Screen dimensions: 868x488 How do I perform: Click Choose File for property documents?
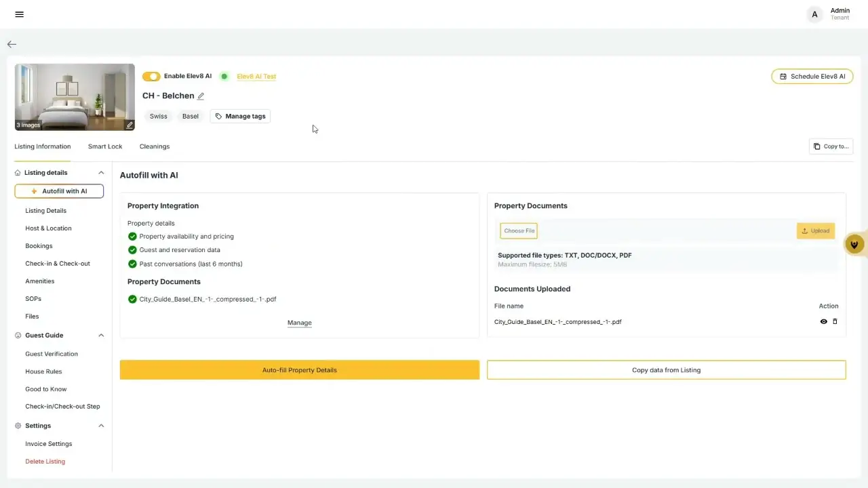(x=519, y=231)
